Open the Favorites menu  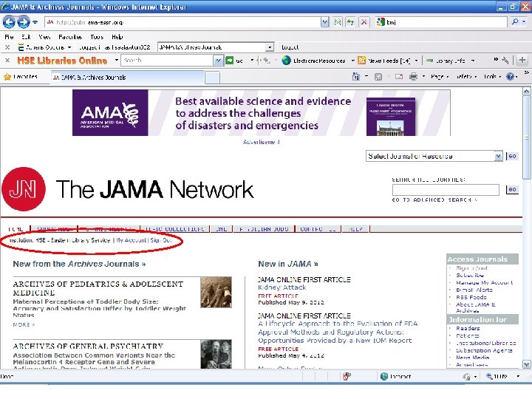[70, 37]
